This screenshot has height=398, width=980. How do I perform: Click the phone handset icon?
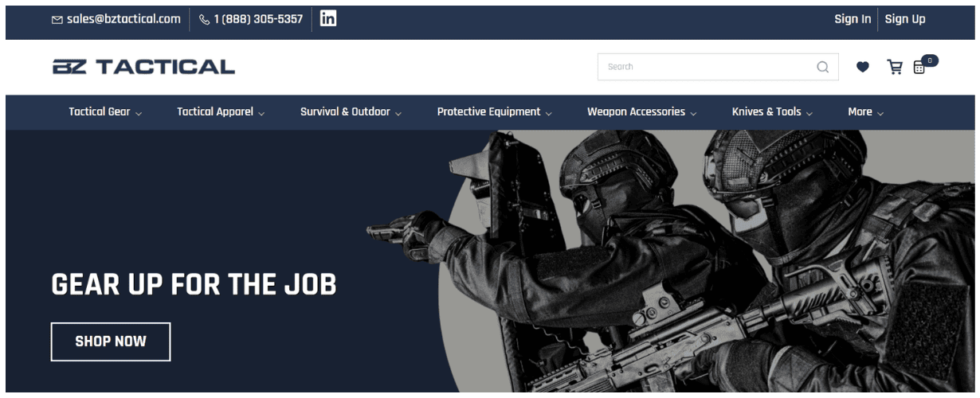[204, 20]
